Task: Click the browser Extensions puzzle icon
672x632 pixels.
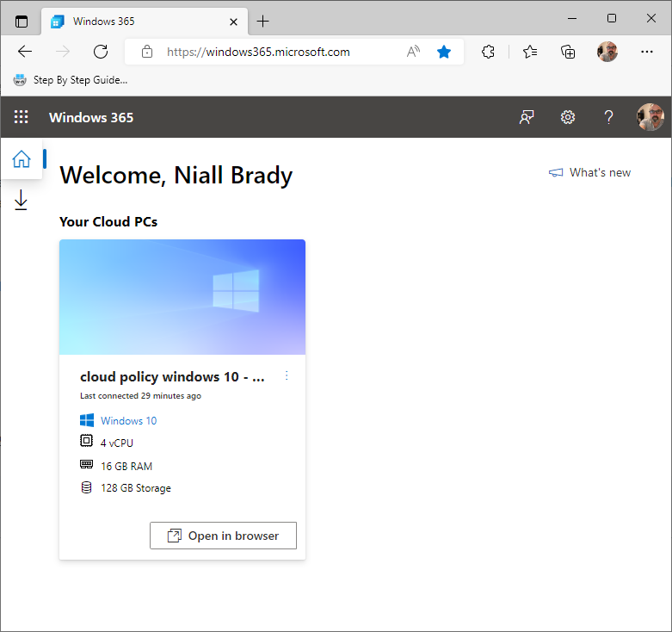Action: tap(489, 52)
